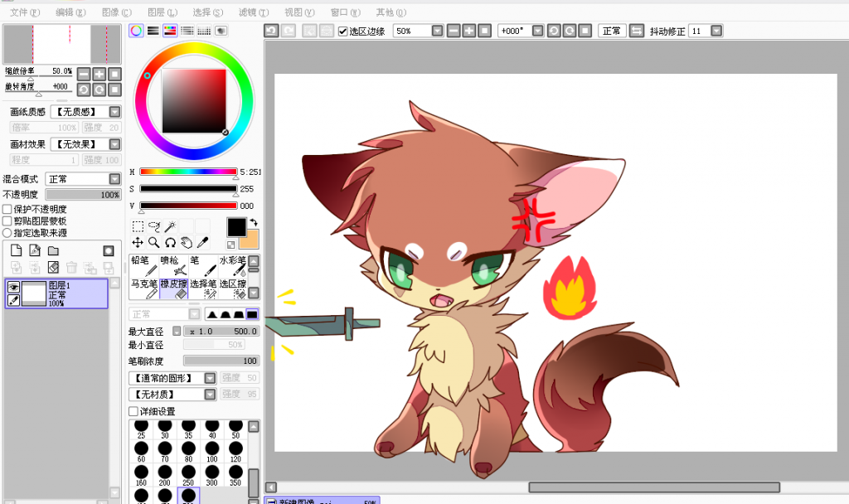Pick the 250 brush size preset
The height and width of the screenshot is (504, 849).
click(x=188, y=475)
